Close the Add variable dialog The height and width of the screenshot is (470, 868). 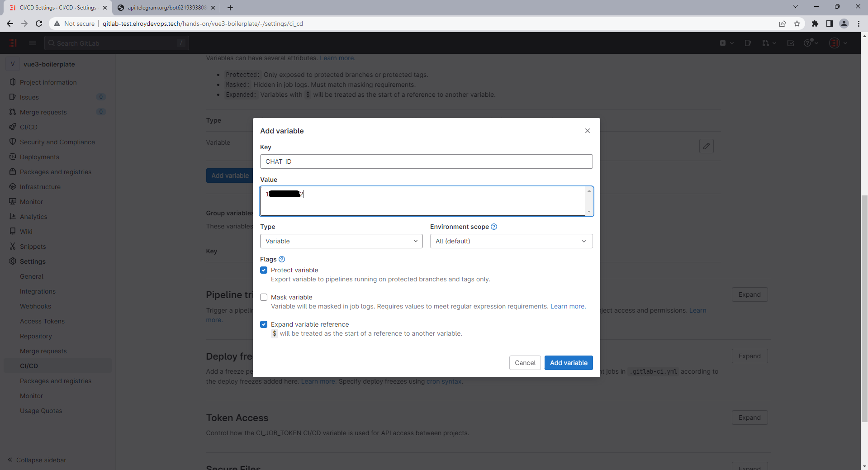pos(588,131)
